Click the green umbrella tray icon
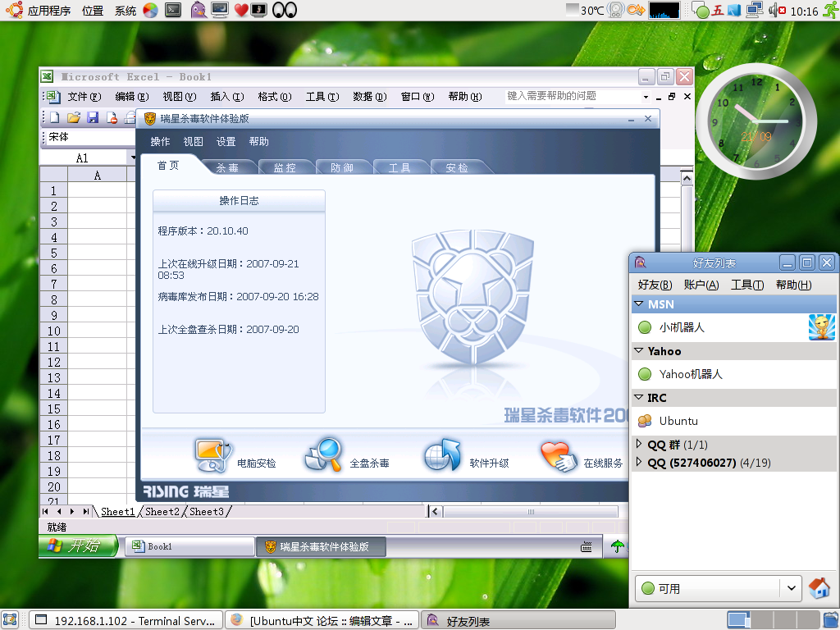Screen dimensions: 840x630 pos(618,546)
